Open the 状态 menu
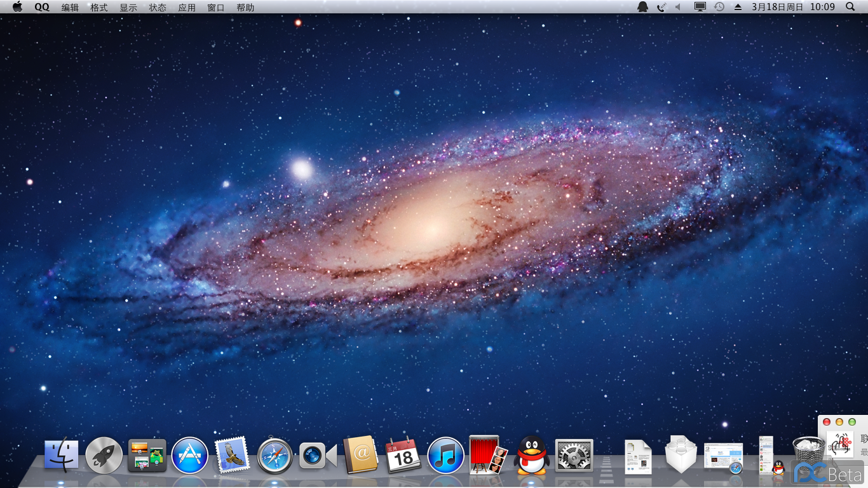Viewport: 868px width, 488px height. point(158,8)
